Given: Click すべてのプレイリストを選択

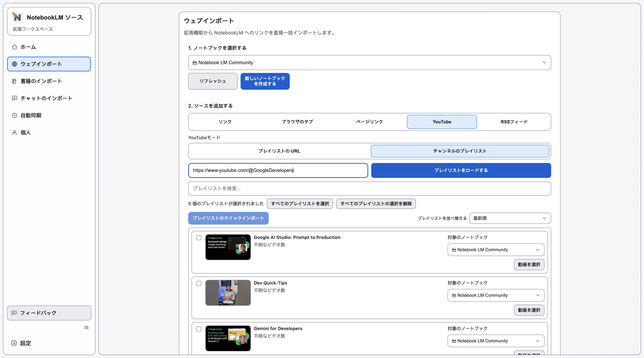Looking at the screenshot, I should tap(300, 204).
